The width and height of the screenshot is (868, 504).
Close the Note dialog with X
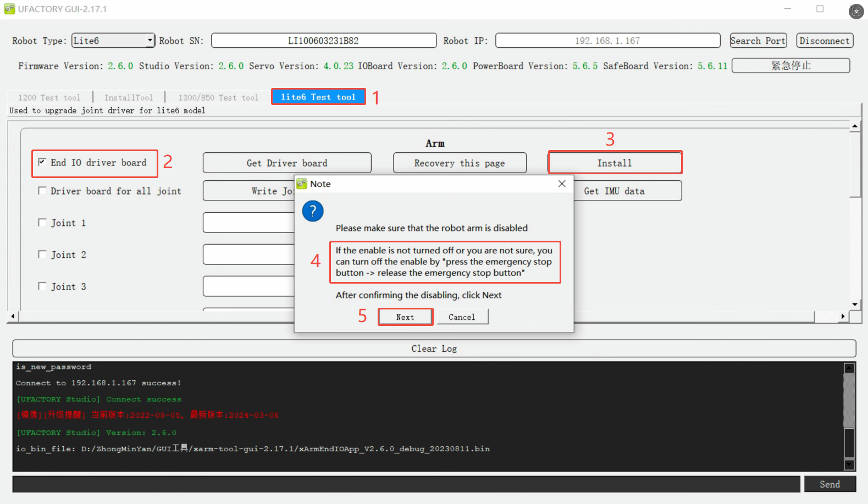(562, 184)
